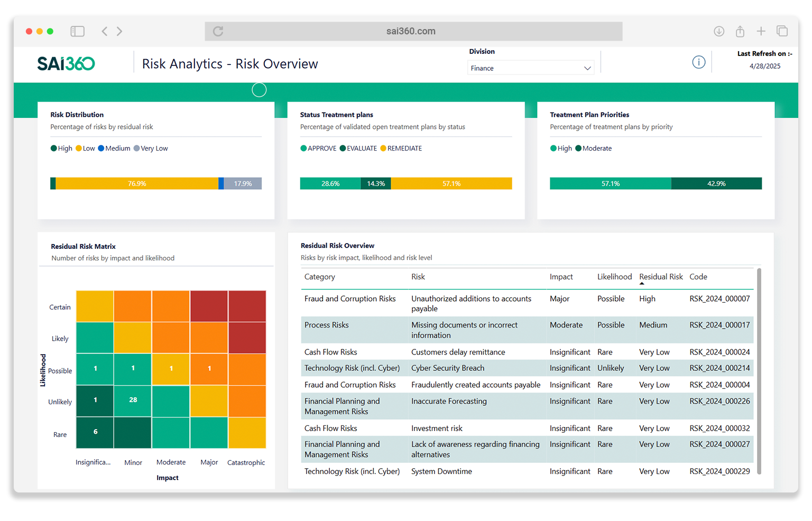The image size is (812, 521).
Task: Click the matrix cell showing 28 risks
Action: (x=132, y=401)
